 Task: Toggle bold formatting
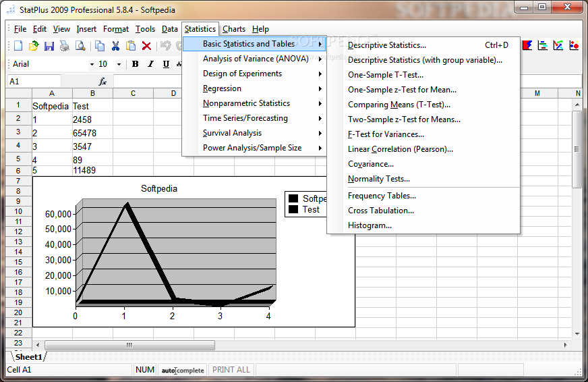[136, 64]
